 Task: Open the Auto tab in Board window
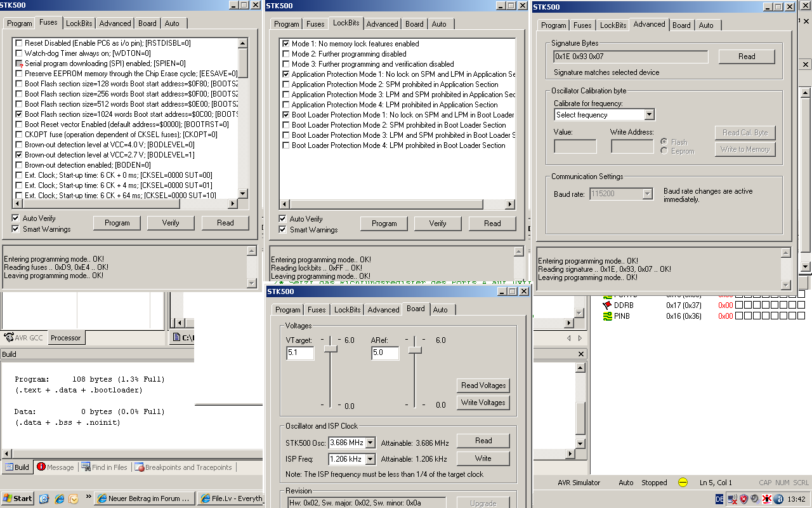tap(440, 310)
